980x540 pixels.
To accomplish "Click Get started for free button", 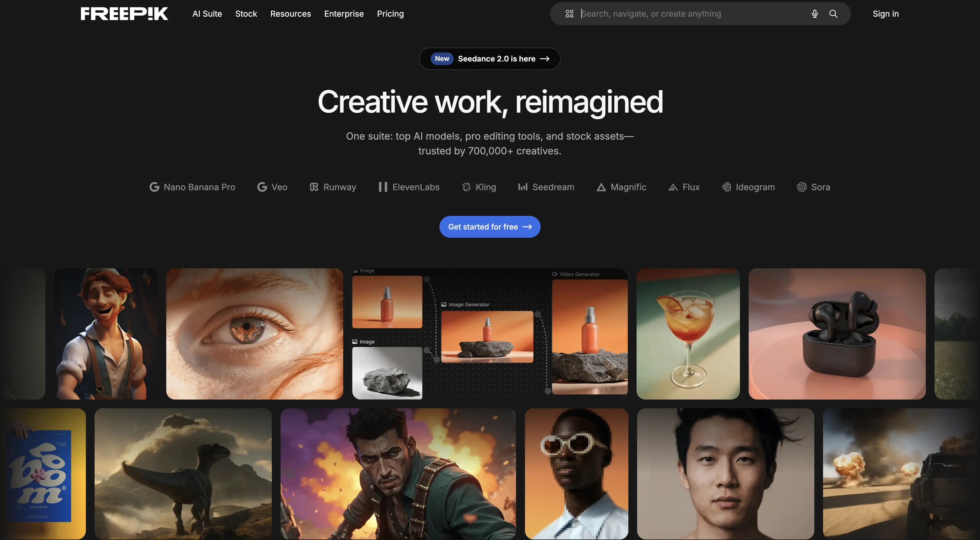I will [489, 227].
